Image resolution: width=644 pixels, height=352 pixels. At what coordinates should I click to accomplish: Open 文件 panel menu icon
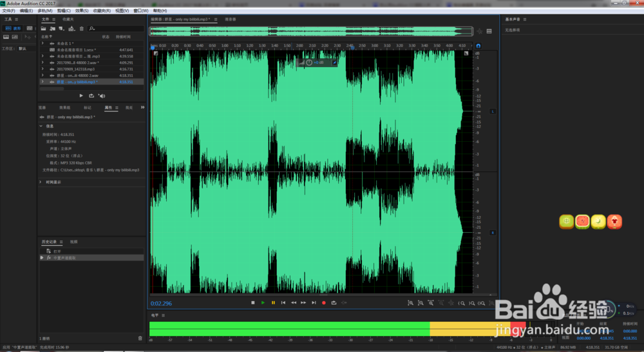click(54, 19)
